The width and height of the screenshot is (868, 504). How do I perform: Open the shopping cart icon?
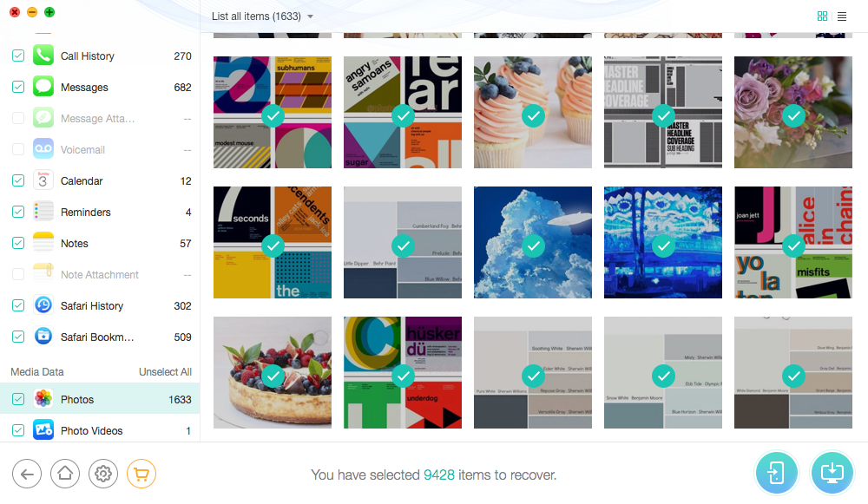click(141, 475)
